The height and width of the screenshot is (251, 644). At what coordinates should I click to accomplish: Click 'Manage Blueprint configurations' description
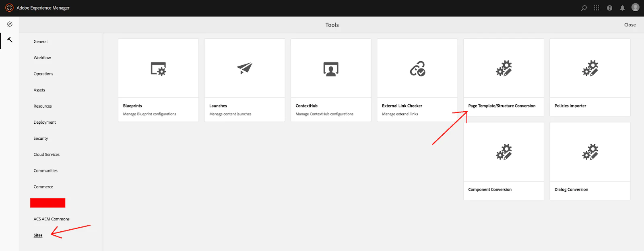pyautogui.click(x=149, y=114)
